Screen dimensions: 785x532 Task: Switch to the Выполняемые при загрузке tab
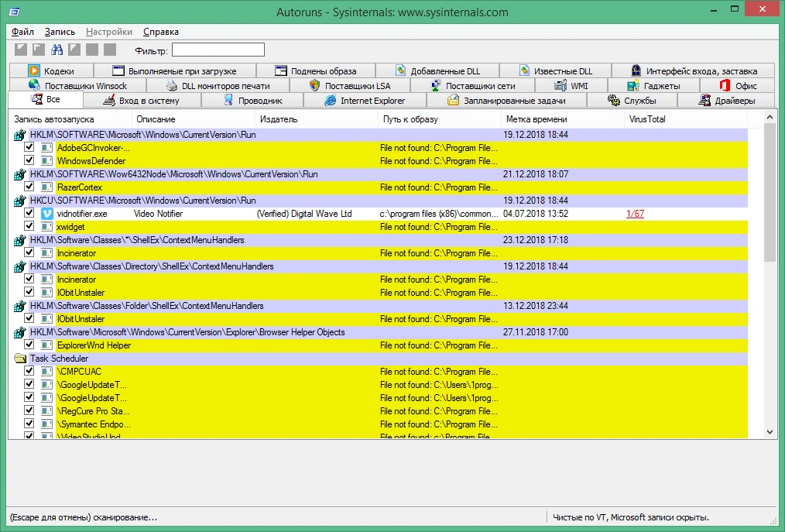pyautogui.click(x=174, y=70)
